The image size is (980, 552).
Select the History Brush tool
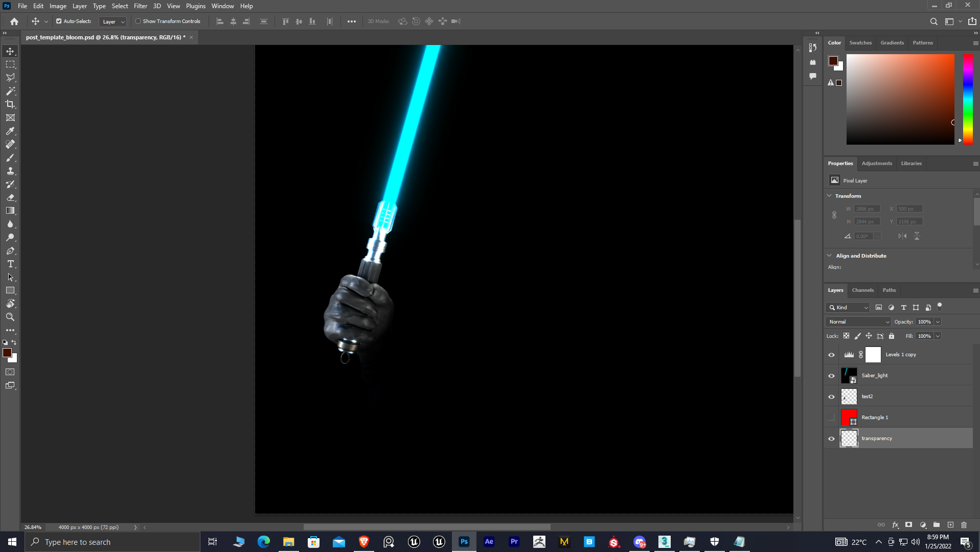coord(10,184)
